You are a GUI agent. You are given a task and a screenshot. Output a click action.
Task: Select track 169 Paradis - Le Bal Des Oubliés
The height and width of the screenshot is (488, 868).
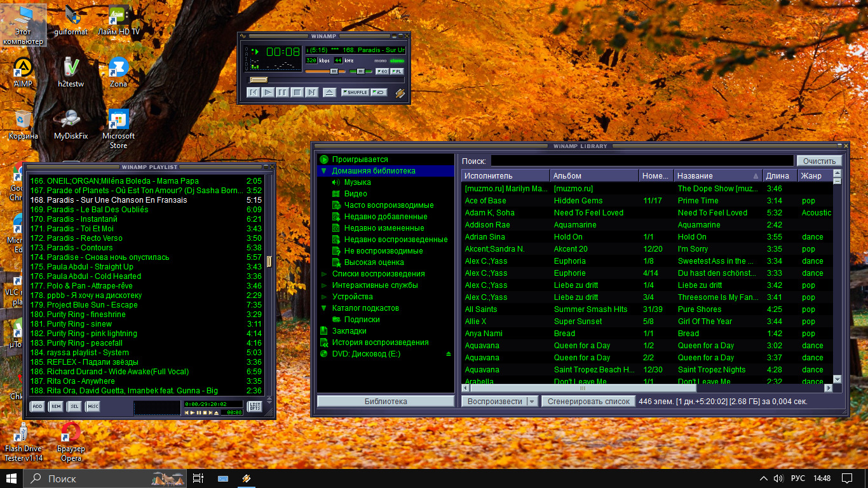[x=146, y=210]
